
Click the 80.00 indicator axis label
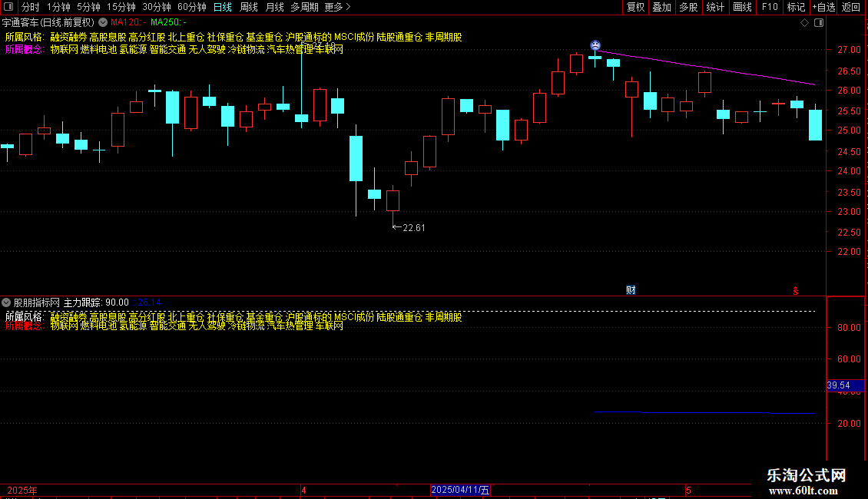click(849, 328)
